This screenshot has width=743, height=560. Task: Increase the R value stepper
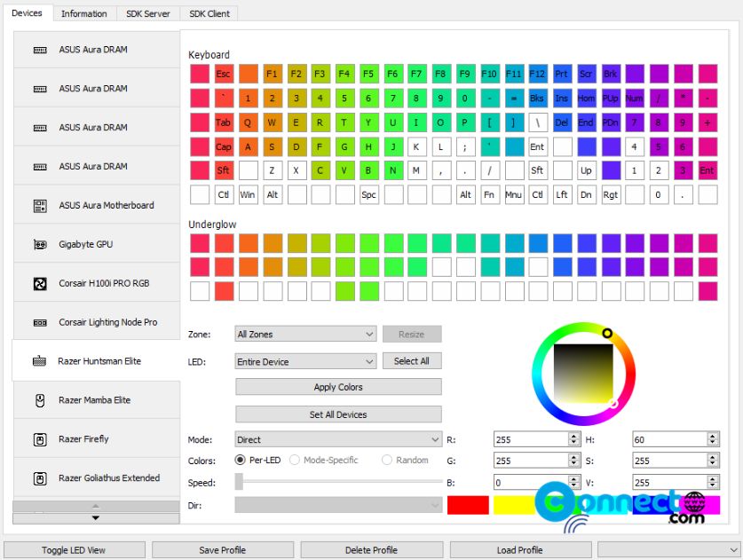pos(573,436)
